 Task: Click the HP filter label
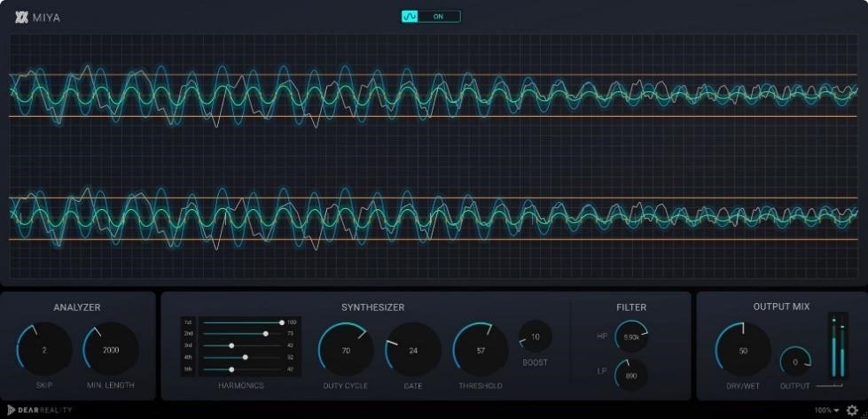pyautogui.click(x=602, y=336)
